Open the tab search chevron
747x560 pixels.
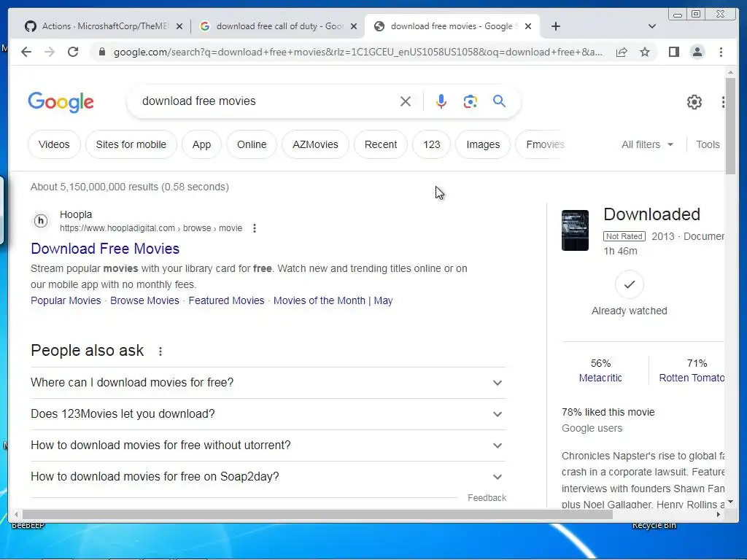click(652, 26)
